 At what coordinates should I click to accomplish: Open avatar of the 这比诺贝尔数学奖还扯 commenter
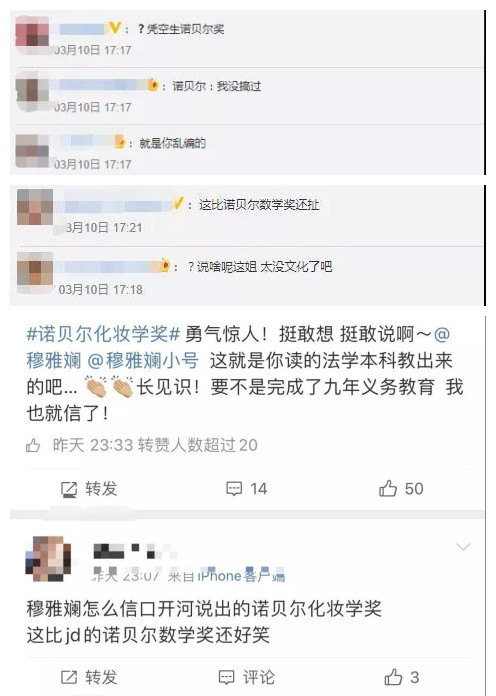35,207
